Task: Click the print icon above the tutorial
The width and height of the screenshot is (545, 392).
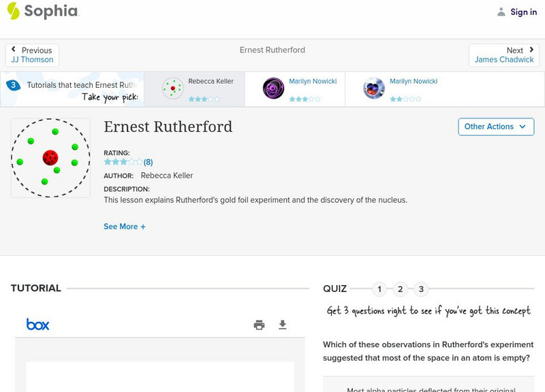Action: click(x=259, y=325)
